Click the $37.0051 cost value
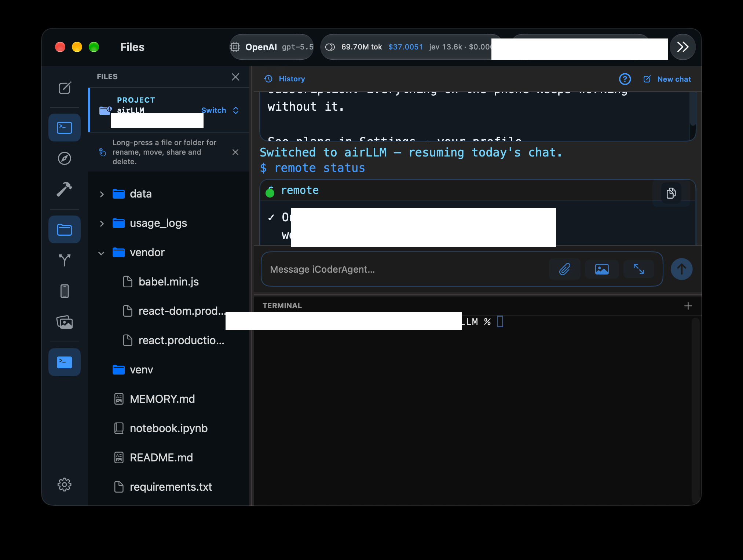Image resolution: width=743 pixels, height=560 pixels. 406,47
